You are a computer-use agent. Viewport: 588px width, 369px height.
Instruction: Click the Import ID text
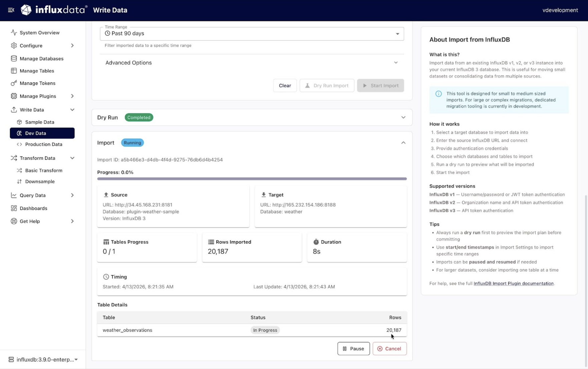pyautogui.click(x=160, y=160)
